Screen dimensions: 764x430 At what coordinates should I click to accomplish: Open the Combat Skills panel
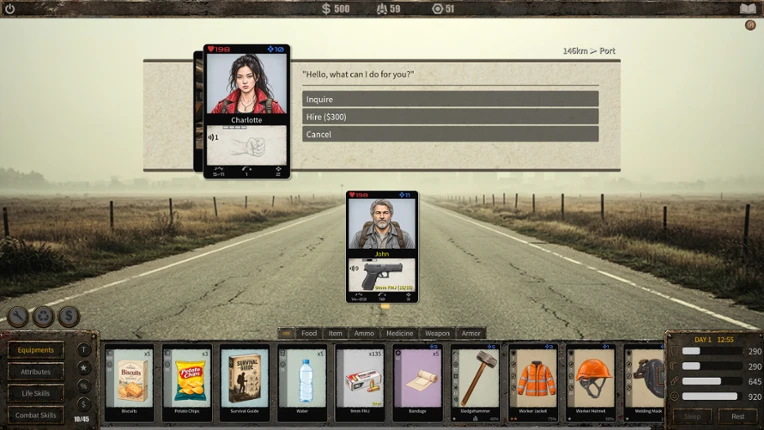tap(36, 415)
